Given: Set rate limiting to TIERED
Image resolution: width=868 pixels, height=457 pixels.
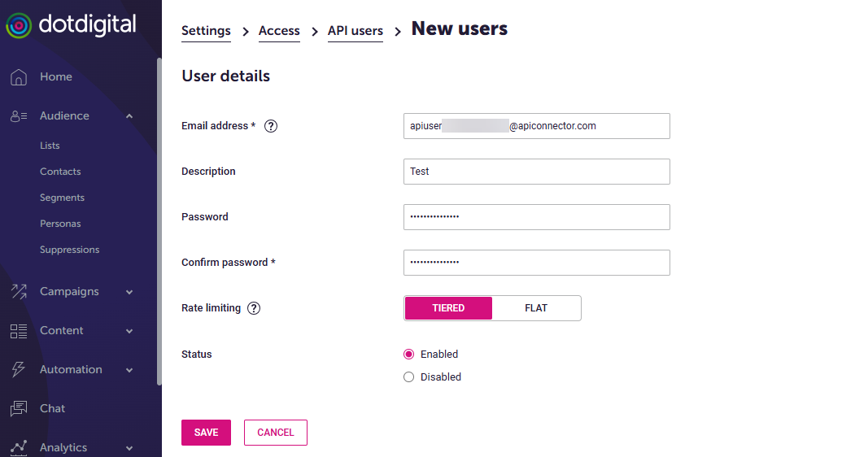Looking at the screenshot, I should (448, 308).
